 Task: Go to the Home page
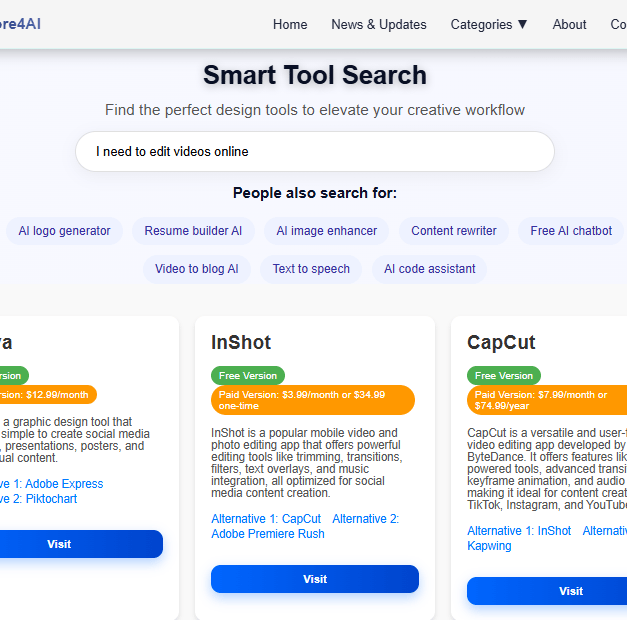[x=290, y=24]
